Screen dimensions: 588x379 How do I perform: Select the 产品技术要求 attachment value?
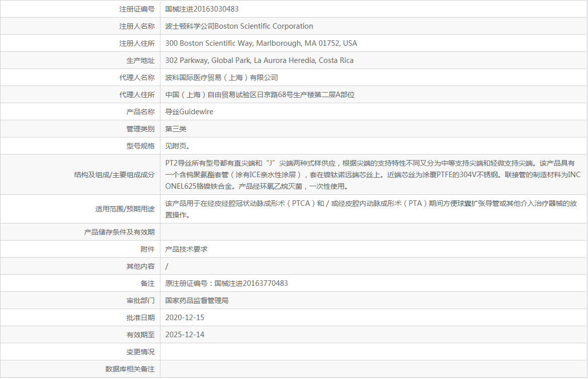(186, 249)
